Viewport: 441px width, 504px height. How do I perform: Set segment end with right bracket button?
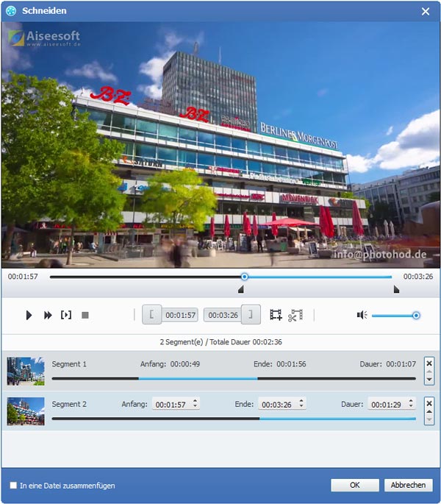(251, 314)
